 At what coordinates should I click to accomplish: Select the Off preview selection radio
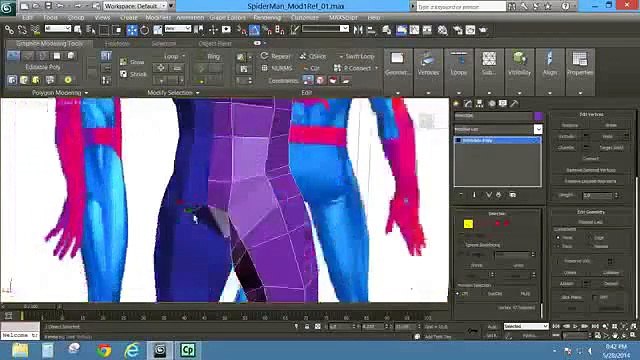pyautogui.click(x=458, y=293)
